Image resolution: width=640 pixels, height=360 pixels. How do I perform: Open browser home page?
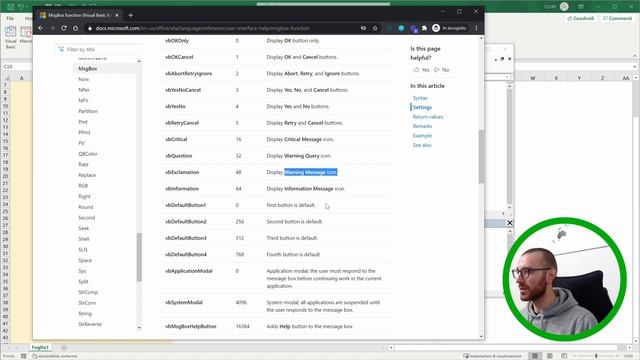76,28
